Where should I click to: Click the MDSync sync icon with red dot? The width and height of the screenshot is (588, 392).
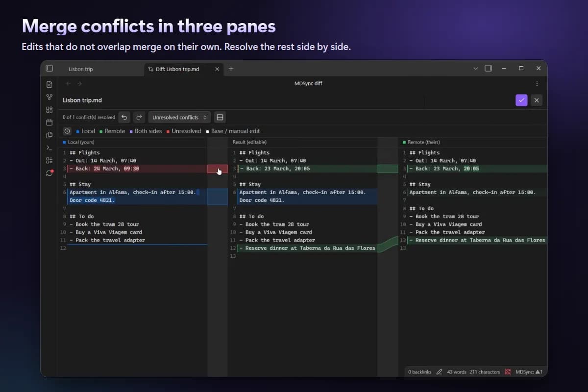pyautogui.click(x=49, y=173)
